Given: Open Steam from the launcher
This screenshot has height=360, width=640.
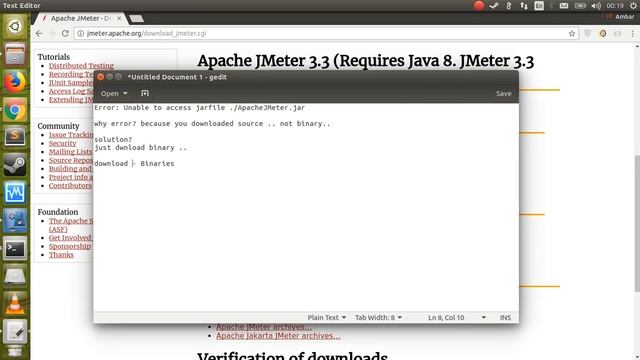Looking at the screenshot, I should pos(15,165).
